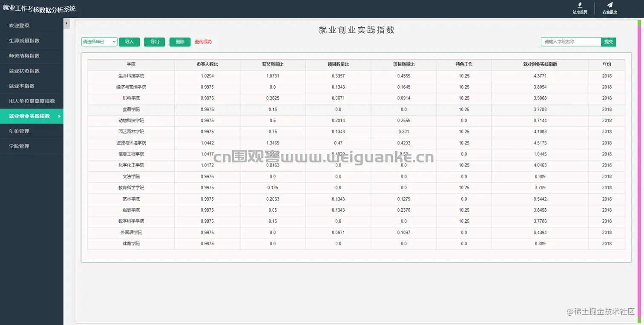Select the 园艺园林学院 row name
This screenshot has height=325, width=644.
point(131,132)
